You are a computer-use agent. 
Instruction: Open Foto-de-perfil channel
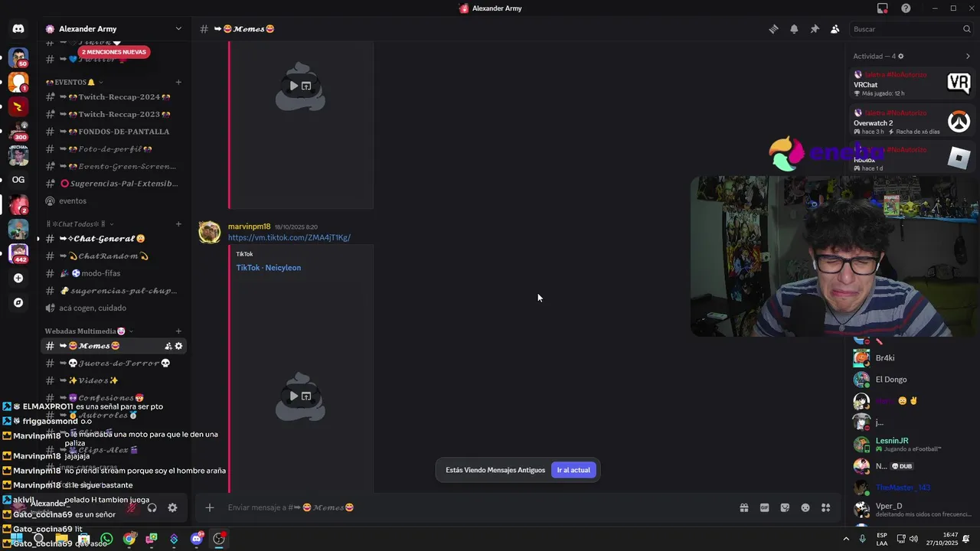point(113,148)
